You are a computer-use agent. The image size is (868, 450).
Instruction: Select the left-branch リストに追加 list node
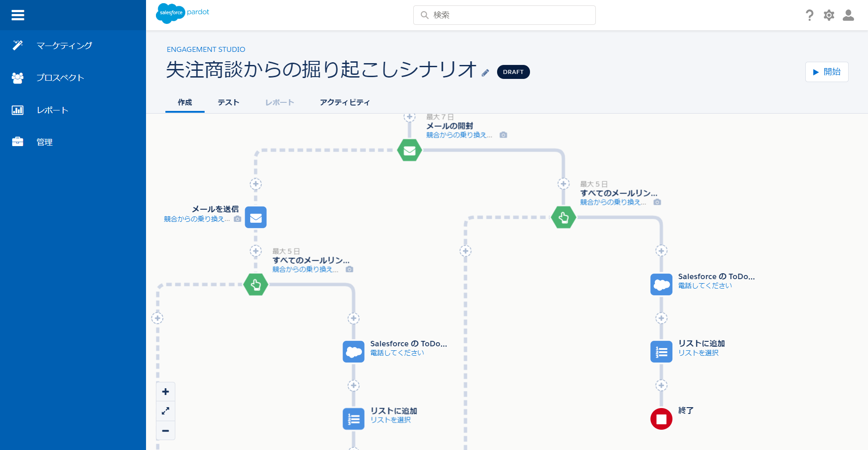coord(353,419)
